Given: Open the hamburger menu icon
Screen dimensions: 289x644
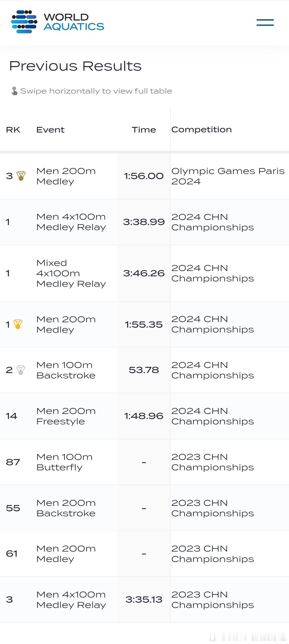Looking at the screenshot, I should point(265,22).
